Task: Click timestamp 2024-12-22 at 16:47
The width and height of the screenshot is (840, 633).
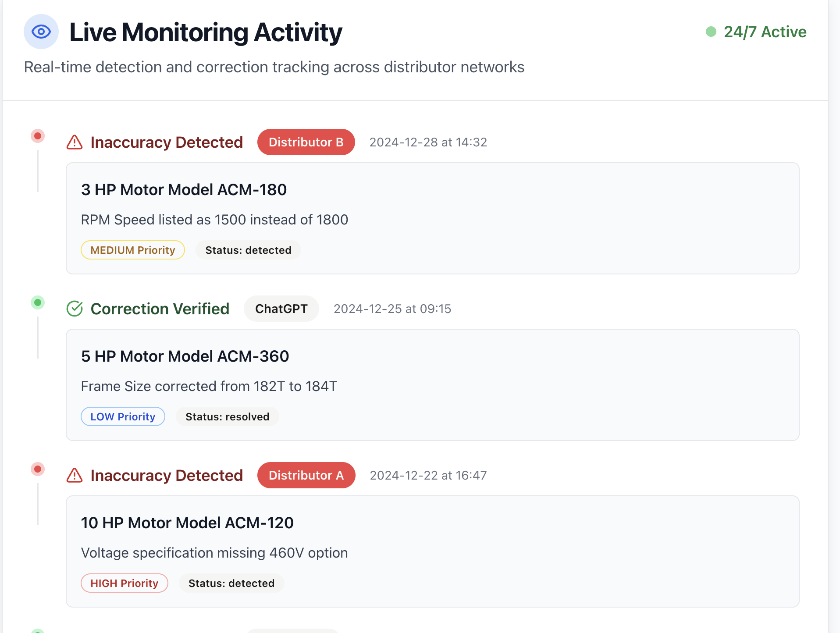Action: (x=428, y=475)
